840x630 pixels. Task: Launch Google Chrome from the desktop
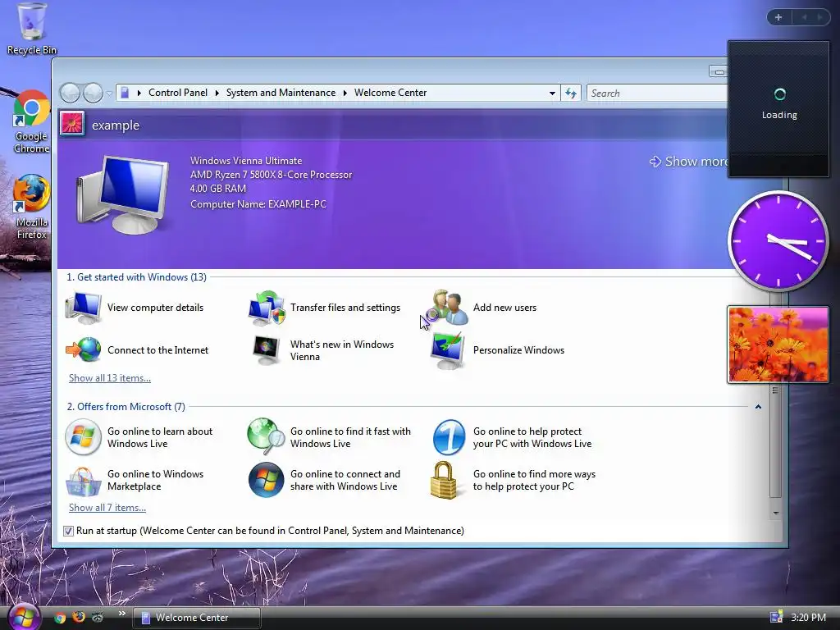click(32, 122)
